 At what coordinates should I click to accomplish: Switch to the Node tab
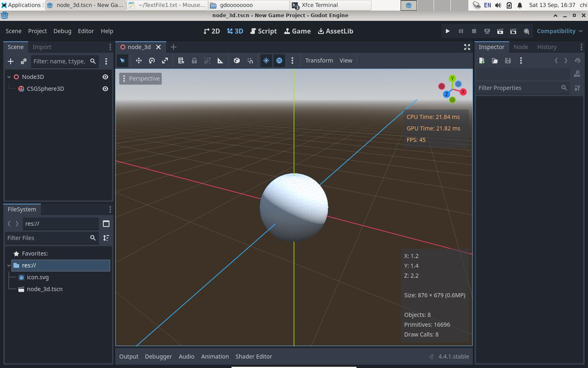[521, 47]
